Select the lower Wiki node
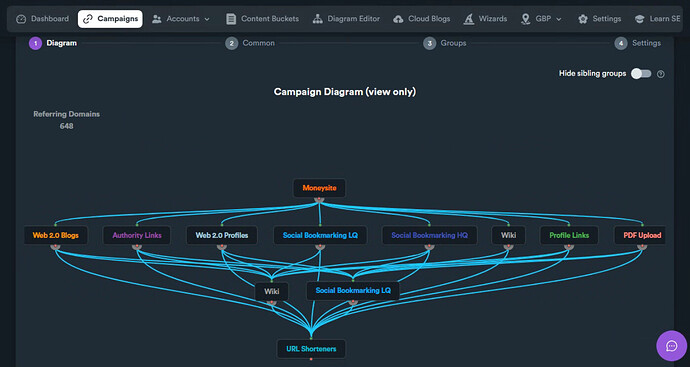Screen dimensions: 690x367 272,291
